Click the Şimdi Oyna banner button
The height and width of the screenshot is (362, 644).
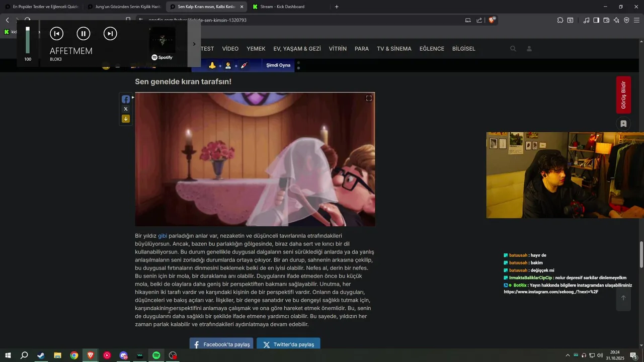[278, 65]
